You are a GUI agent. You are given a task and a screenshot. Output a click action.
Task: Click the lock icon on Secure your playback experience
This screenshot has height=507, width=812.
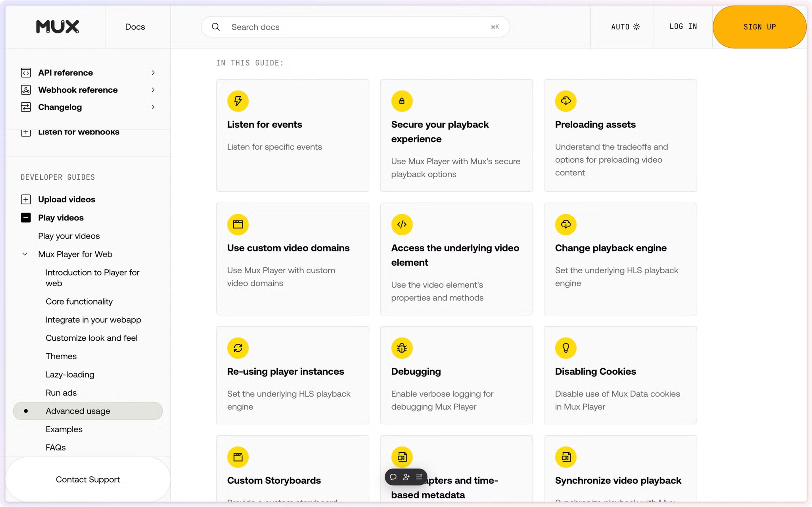pyautogui.click(x=402, y=101)
